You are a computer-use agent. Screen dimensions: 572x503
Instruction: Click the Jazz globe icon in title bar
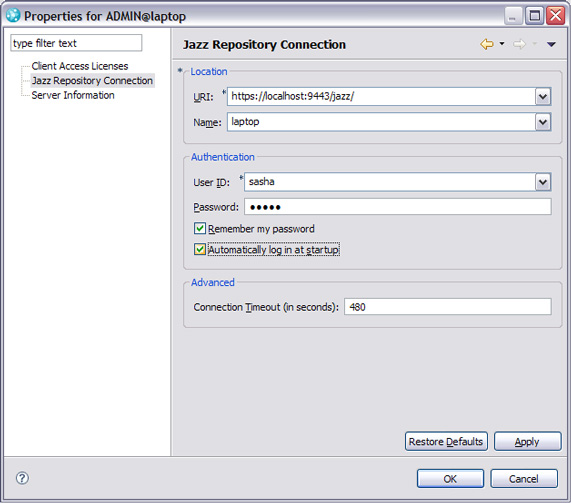pyautogui.click(x=13, y=15)
